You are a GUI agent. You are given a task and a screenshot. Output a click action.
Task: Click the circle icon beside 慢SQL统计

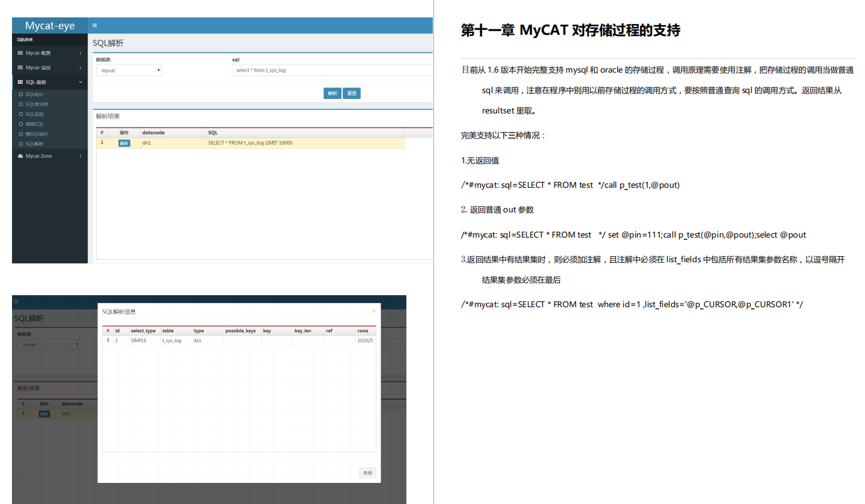click(21, 134)
